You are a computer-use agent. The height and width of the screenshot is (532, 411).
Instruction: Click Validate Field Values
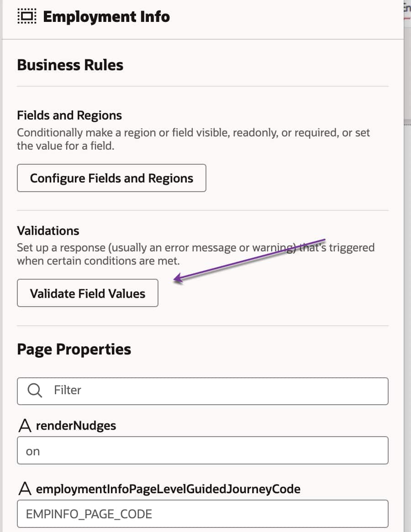[x=87, y=293]
